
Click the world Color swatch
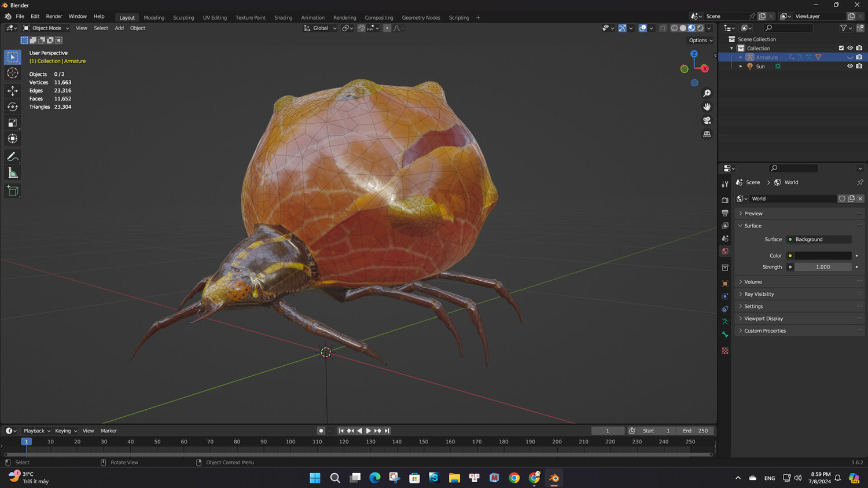(x=822, y=255)
